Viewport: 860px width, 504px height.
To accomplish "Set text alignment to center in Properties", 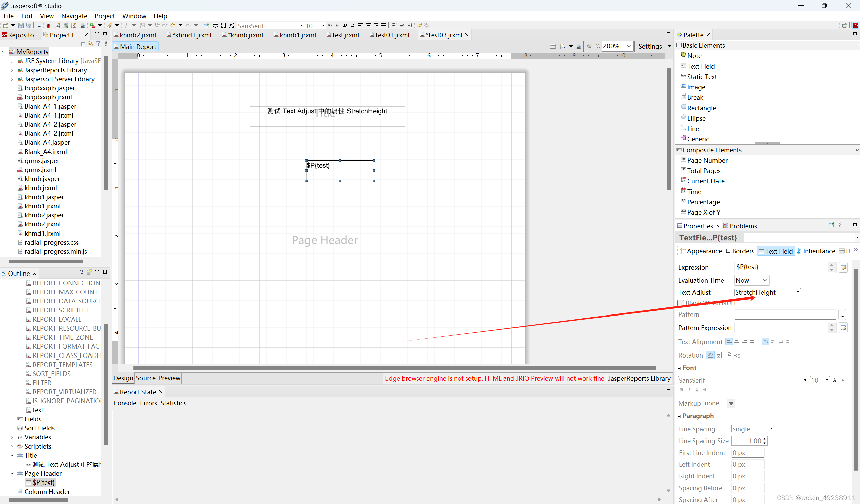I will (737, 342).
